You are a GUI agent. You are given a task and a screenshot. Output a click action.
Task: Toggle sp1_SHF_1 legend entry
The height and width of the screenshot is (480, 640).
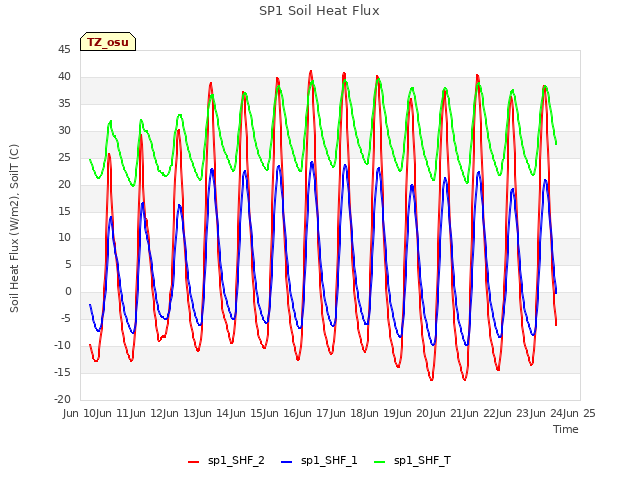(319, 461)
